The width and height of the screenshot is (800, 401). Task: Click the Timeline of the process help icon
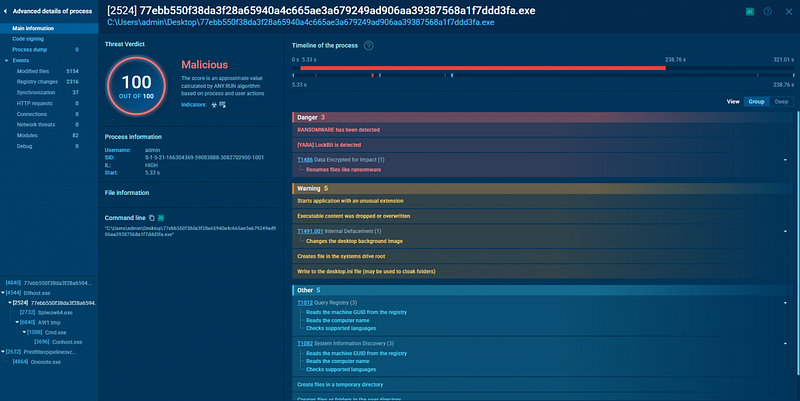pyautogui.click(x=368, y=45)
